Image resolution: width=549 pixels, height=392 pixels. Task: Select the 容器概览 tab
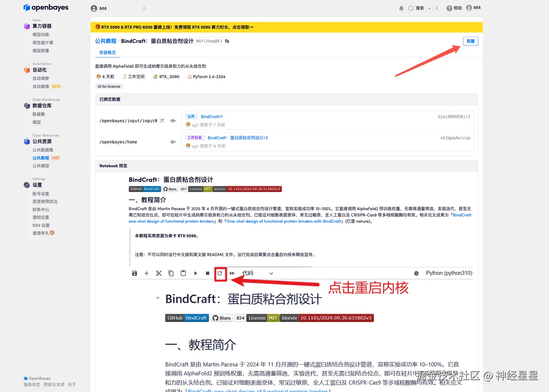click(107, 53)
